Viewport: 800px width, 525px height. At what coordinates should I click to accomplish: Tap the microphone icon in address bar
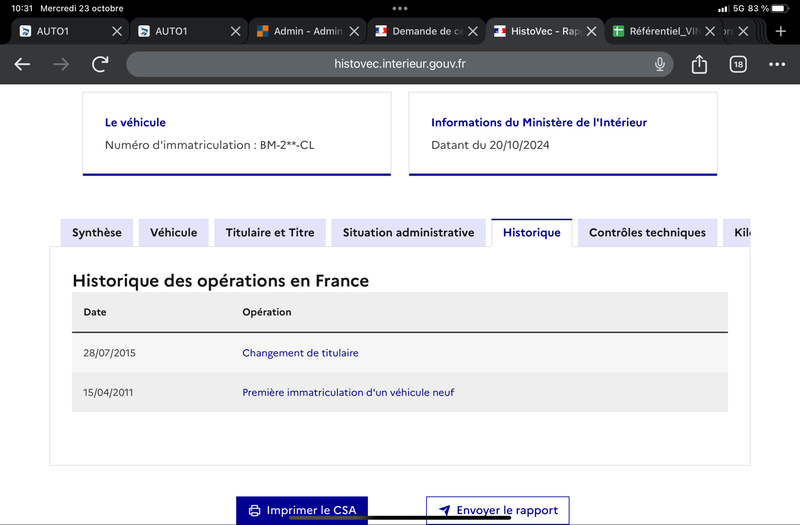click(x=660, y=64)
